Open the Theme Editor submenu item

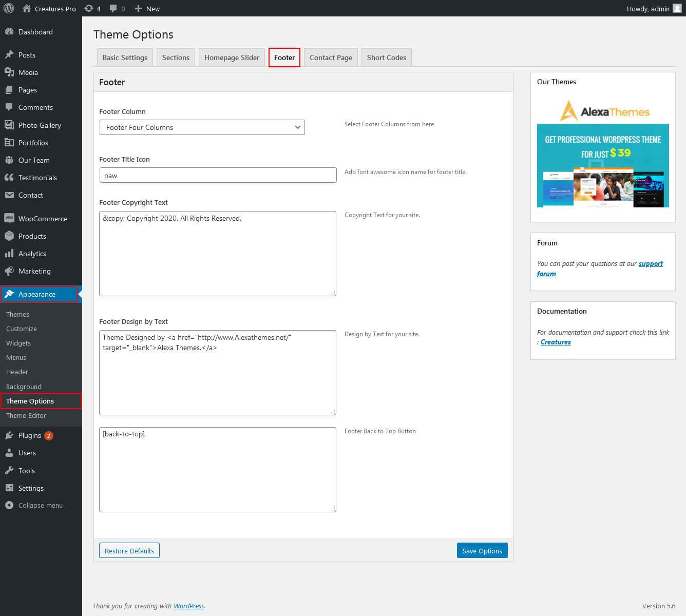point(26,415)
